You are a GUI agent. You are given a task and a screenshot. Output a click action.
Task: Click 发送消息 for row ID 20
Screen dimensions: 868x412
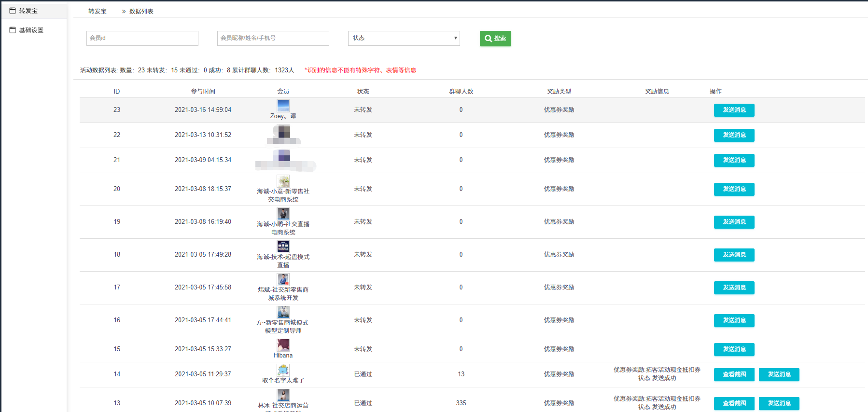point(734,189)
